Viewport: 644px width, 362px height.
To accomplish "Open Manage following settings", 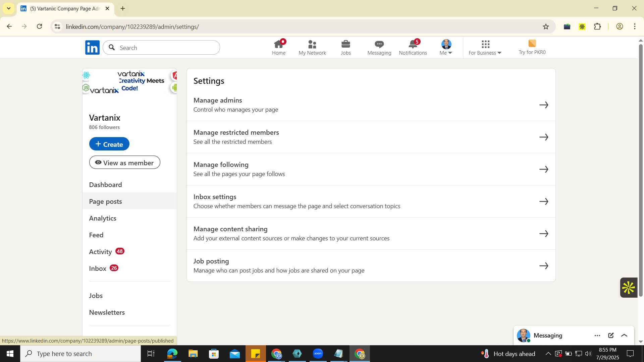I will point(371,169).
